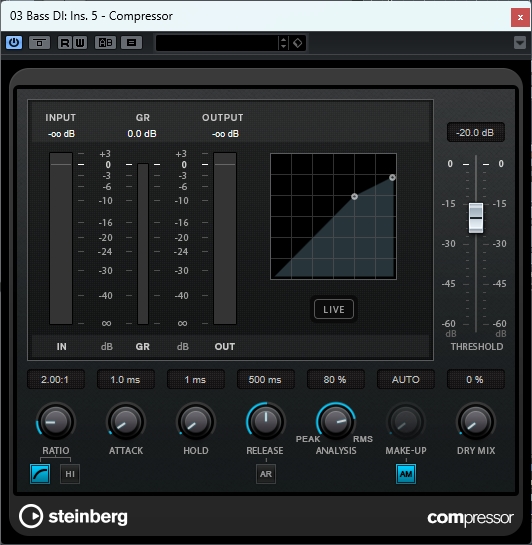Click the OUTPUT "-oo dB" reading
The height and width of the screenshot is (545, 532).
226,134
